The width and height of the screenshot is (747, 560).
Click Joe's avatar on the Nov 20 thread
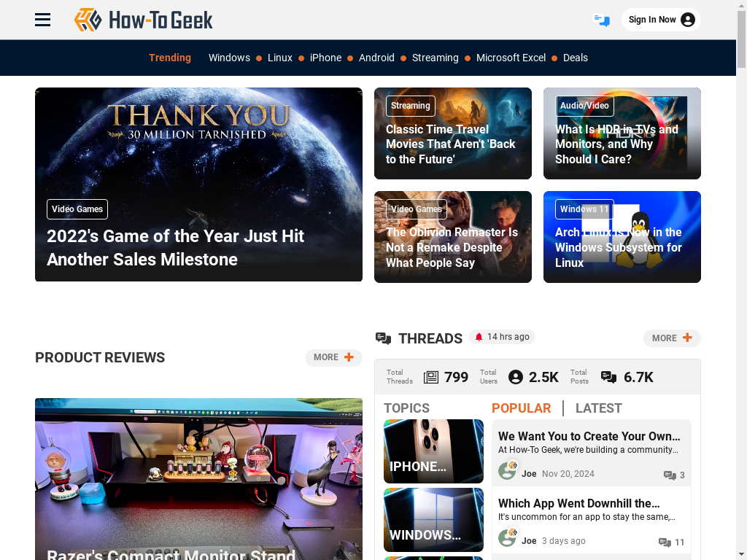pyautogui.click(x=508, y=470)
